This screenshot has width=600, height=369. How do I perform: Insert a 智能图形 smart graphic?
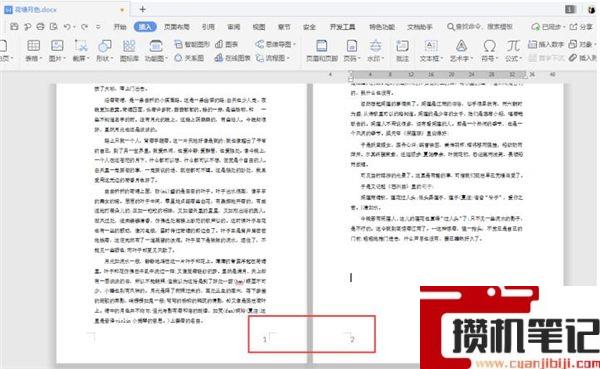click(x=192, y=44)
